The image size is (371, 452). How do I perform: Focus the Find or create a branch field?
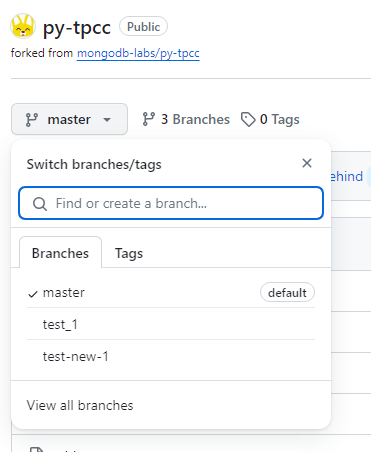pyautogui.click(x=171, y=203)
